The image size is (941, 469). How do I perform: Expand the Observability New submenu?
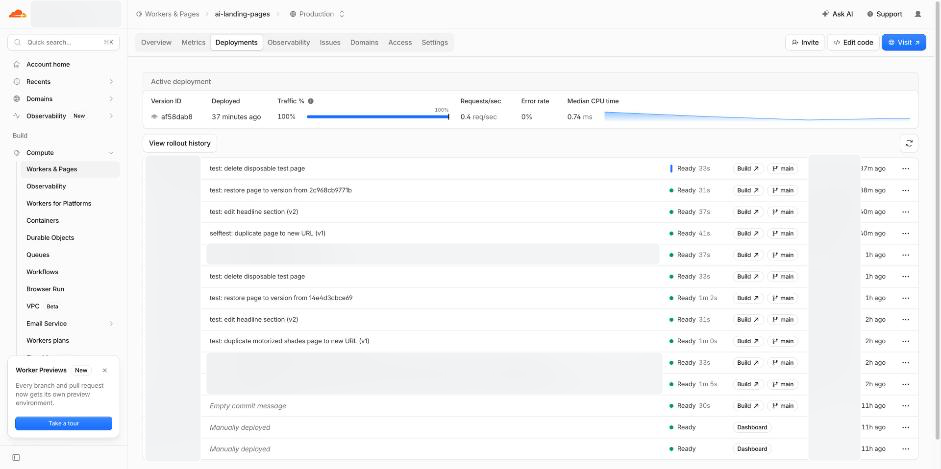click(x=111, y=116)
